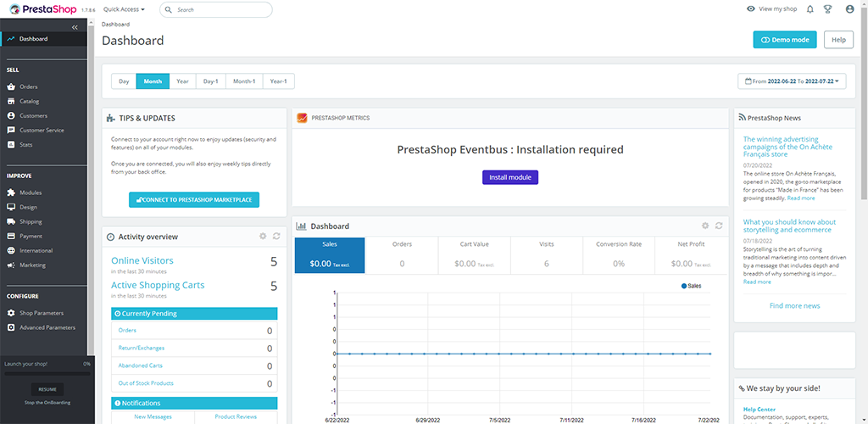The image size is (868, 424).
Task: Open the user profile avatar icon
Action: pos(849,8)
